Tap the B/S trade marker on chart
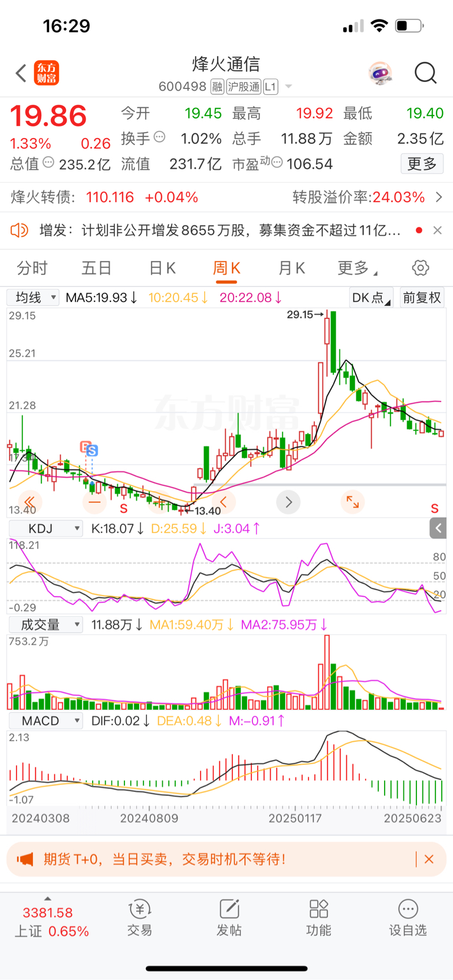This screenshot has height=980, width=453. [89, 449]
